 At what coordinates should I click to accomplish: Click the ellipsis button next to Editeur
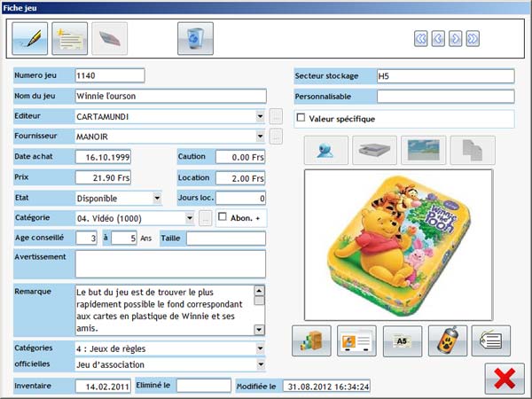[x=276, y=116]
